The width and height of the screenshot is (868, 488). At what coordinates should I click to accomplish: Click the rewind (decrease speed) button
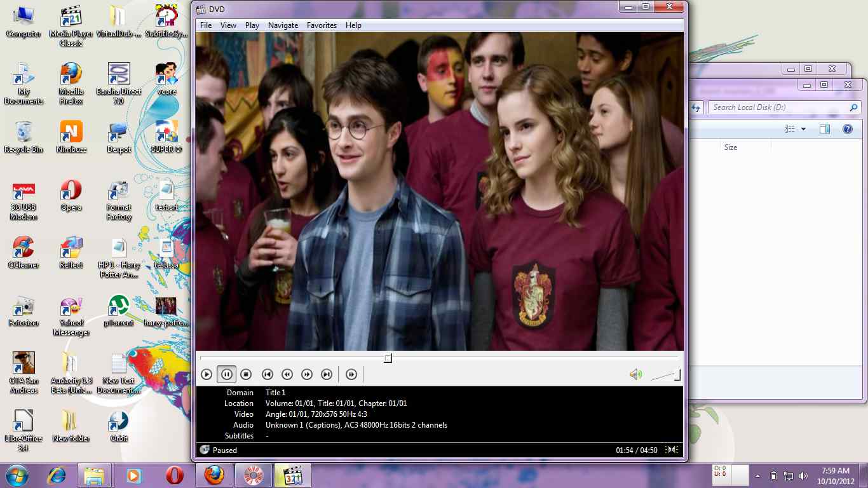(x=287, y=375)
